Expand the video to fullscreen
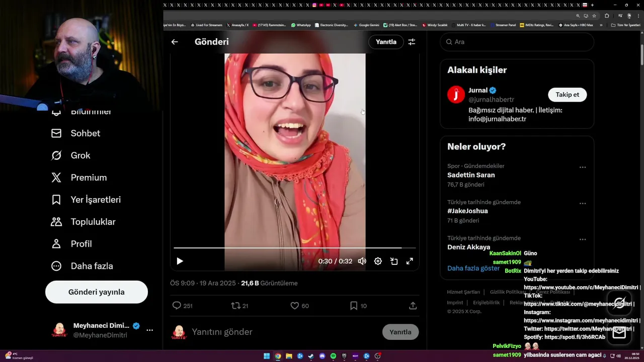The width and height of the screenshot is (644, 362). (x=410, y=261)
